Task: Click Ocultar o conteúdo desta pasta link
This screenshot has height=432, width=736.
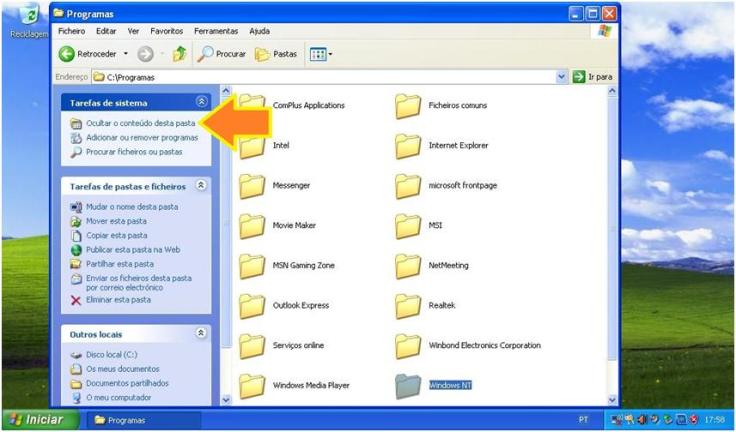Action: (140, 123)
